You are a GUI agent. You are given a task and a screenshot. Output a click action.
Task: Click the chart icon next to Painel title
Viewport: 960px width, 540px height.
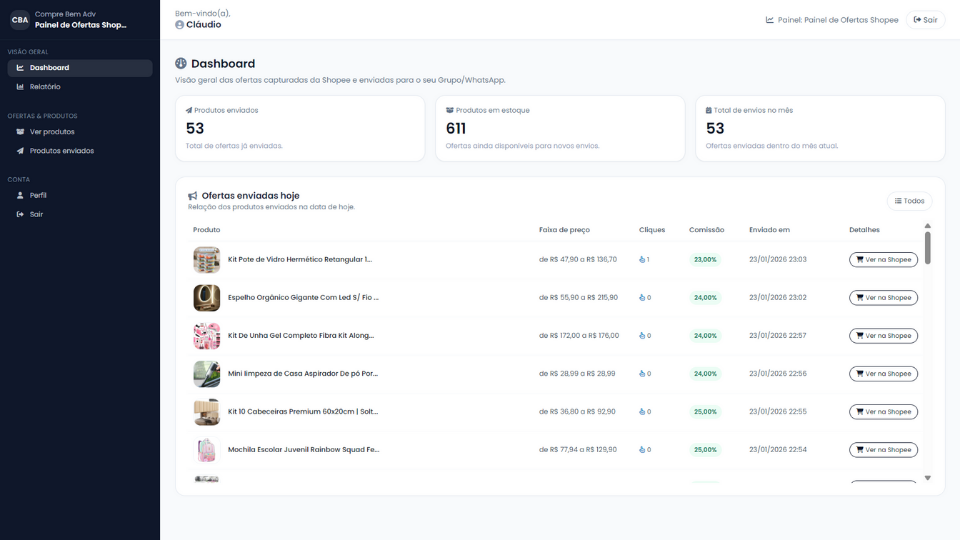pyautogui.click(x=770, y=20)
